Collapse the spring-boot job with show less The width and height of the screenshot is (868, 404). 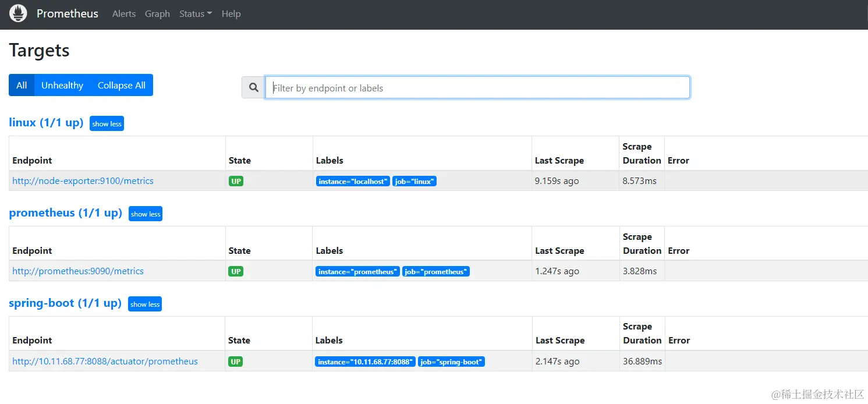(x=145, y=304)
